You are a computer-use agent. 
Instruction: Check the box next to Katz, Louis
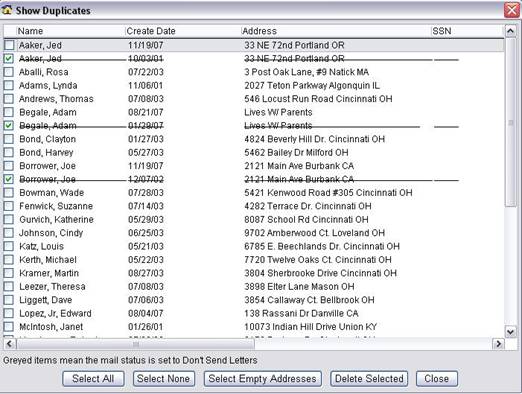[x=9, y=246]
